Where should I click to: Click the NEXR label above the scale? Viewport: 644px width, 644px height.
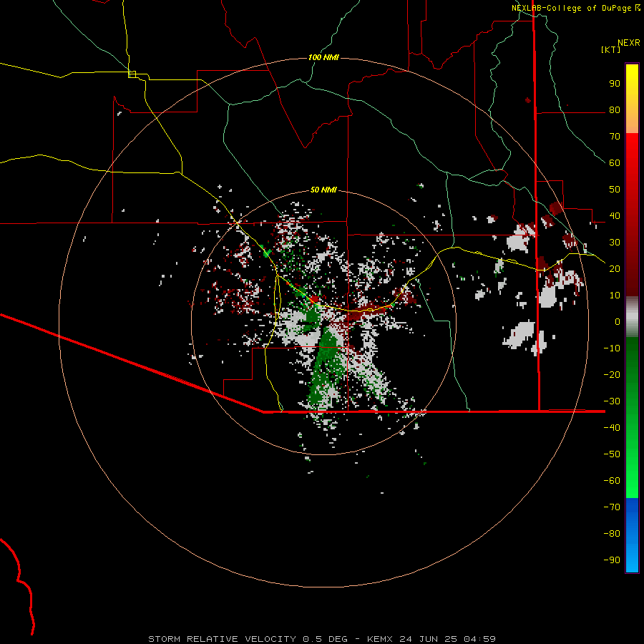(x=628, y=43)
